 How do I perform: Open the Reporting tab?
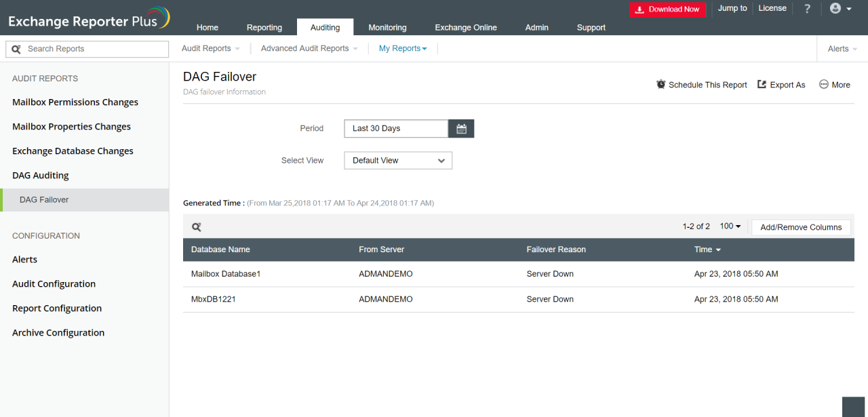click(264, 28)
